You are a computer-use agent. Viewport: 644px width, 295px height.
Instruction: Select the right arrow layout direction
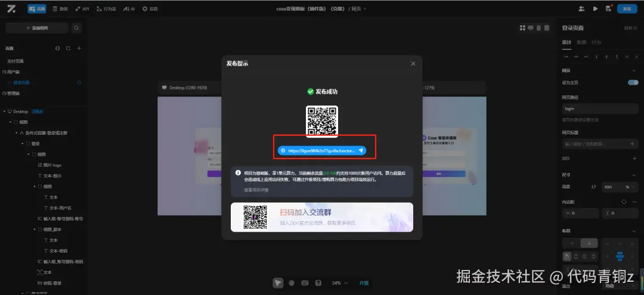pyautogui.click(x=571, y=243)
